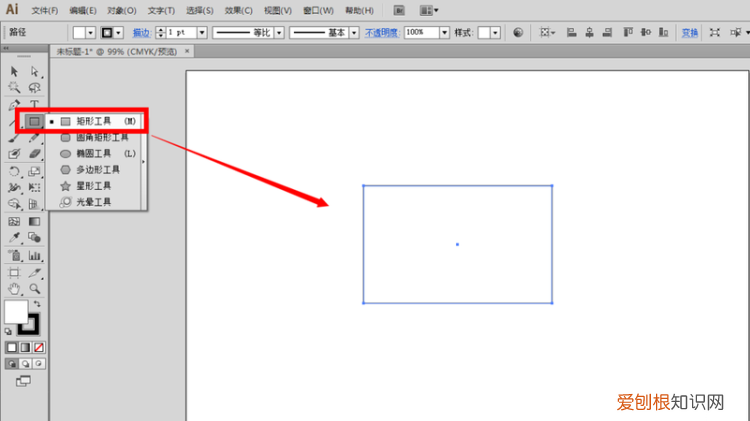Choose 椭圆工具 from the flyout
The image size is (750, 421).
pos(96,154)
